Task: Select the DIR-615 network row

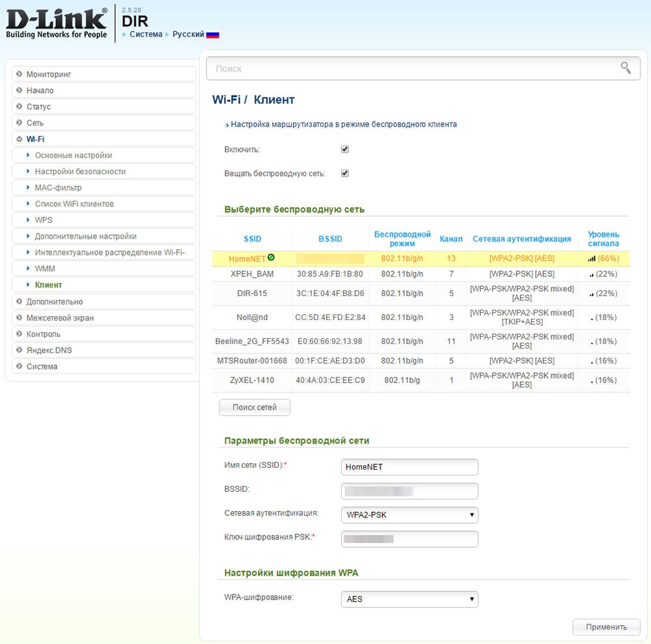Action: coord(421,293)
